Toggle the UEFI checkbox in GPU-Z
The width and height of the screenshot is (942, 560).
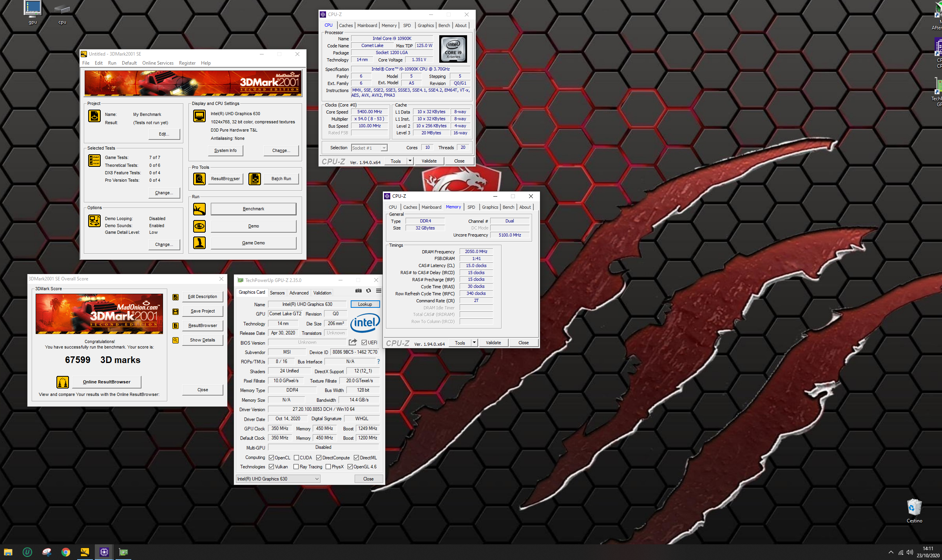coord(364,343)
